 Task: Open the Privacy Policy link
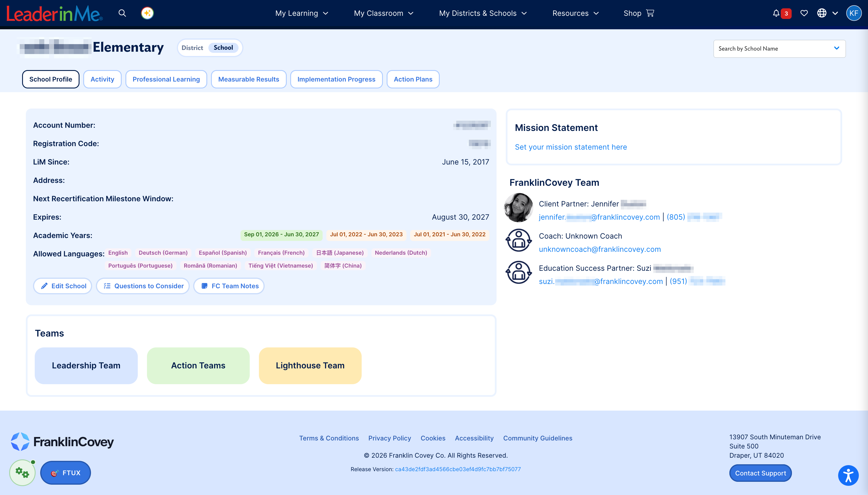click(390, 438)
